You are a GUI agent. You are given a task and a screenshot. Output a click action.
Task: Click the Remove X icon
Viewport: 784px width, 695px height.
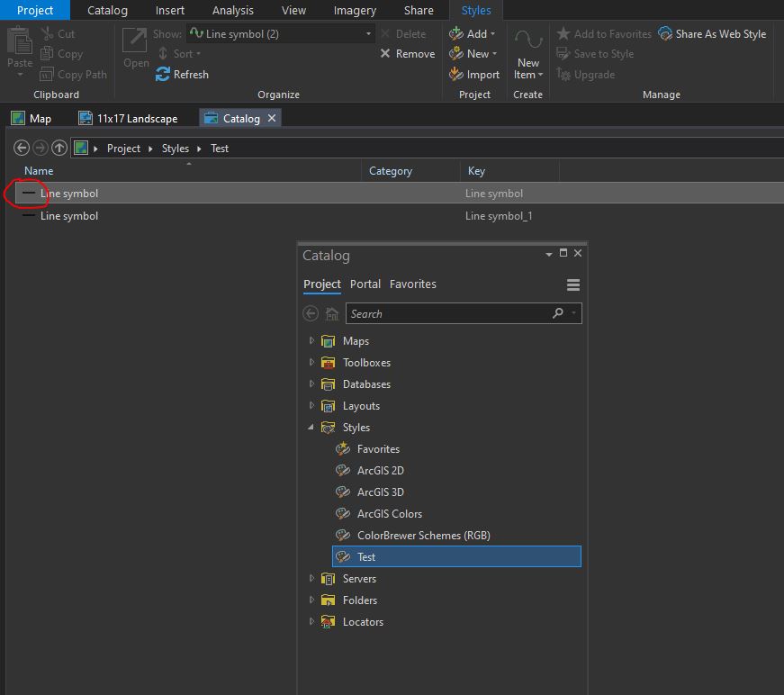tap(385, 53)
